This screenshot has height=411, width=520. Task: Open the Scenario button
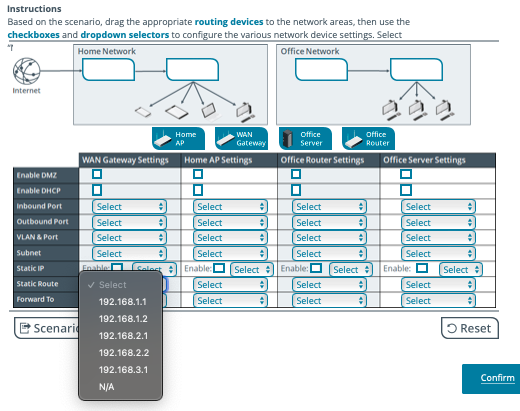coord(47,328)
